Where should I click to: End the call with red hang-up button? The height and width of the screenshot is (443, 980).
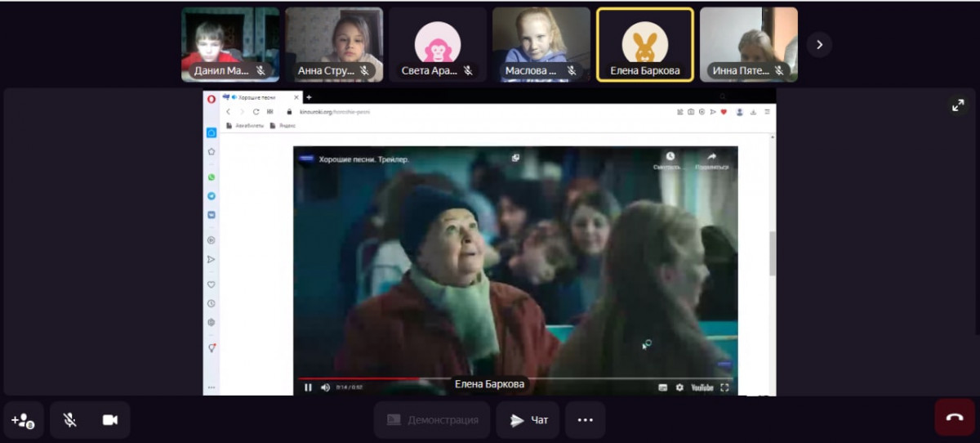pos(955,417)
